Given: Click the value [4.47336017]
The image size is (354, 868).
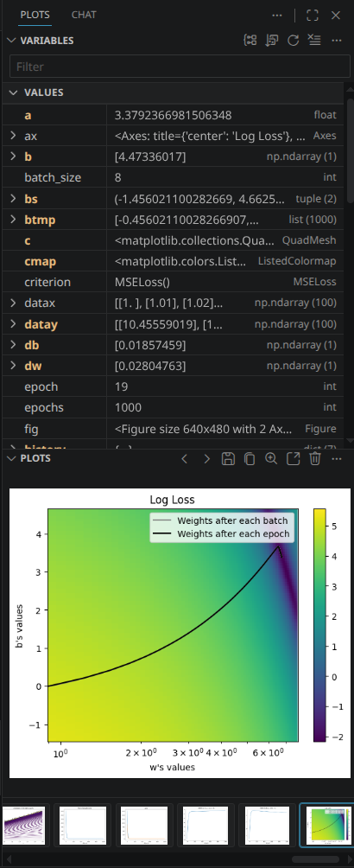Looking at the screenshot, I should (x=150, y=157).
